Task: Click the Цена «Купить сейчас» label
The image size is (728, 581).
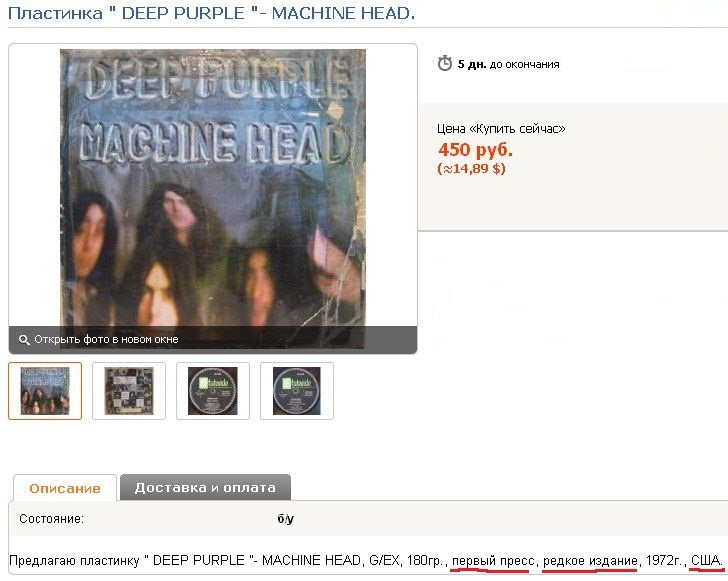Action: pyautogui.click(x=501, y=129)
